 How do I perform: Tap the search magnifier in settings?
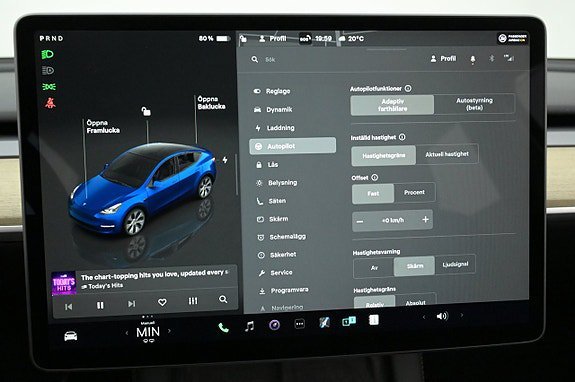(x=254, y=59)
